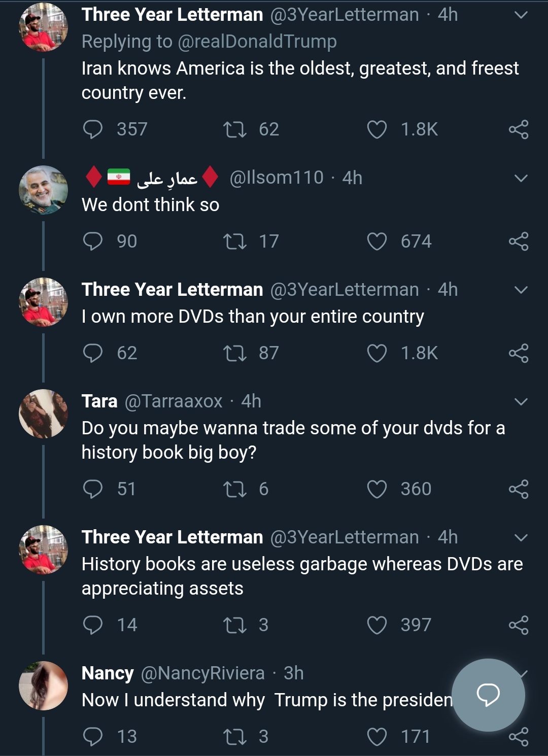Share the 'We dont think so' tweet
548x756 pixels.
tap(519, 242)
